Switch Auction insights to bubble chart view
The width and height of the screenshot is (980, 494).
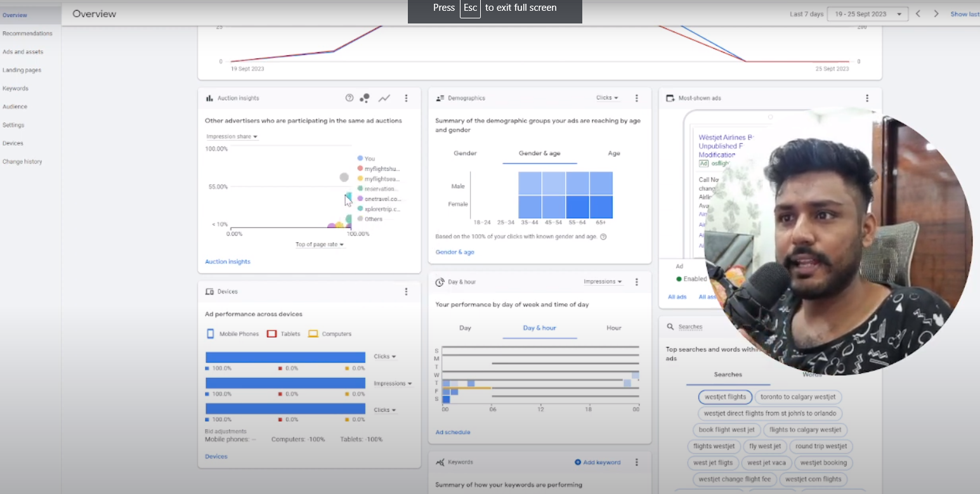[x=365, y=98]
